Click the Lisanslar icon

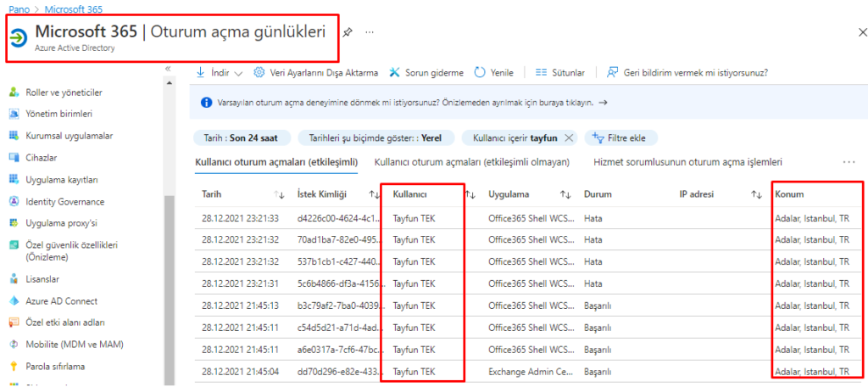point(14,279)
